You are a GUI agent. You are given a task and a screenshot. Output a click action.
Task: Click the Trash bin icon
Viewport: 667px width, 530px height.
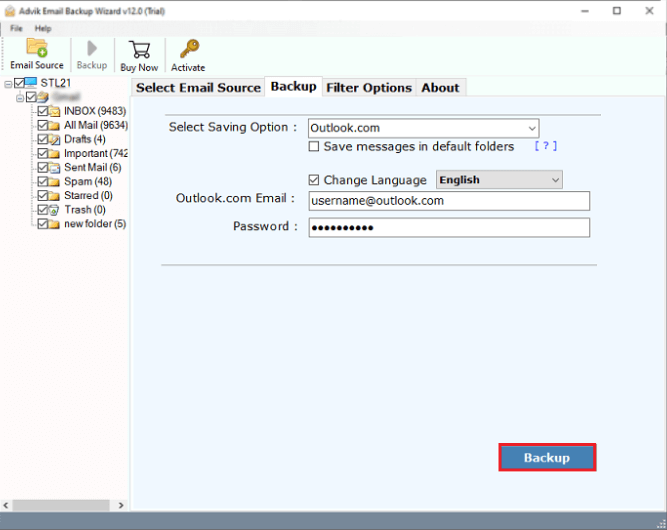[x=54, y=210]
